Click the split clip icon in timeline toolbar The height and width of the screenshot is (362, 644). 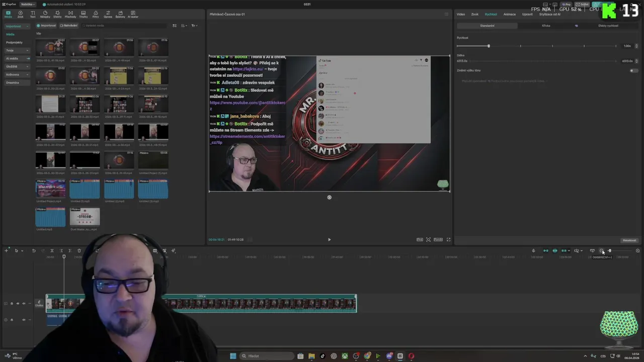pos(52,251)
